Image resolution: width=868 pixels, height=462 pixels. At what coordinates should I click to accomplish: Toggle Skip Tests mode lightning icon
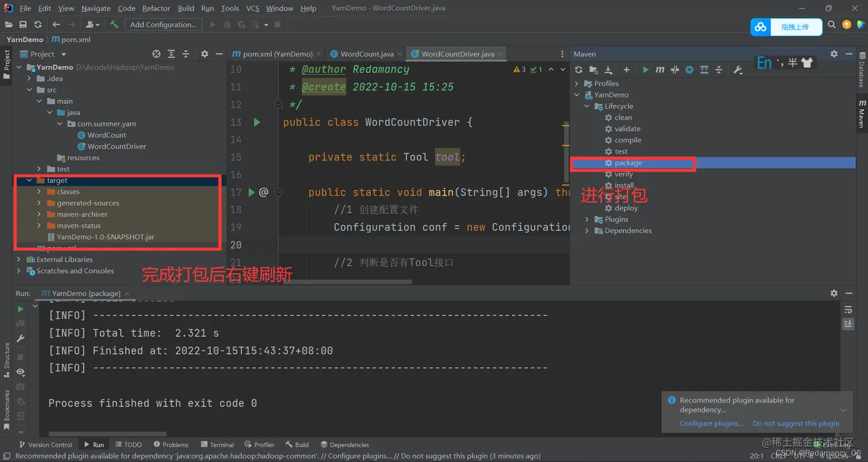pos(689,70)
